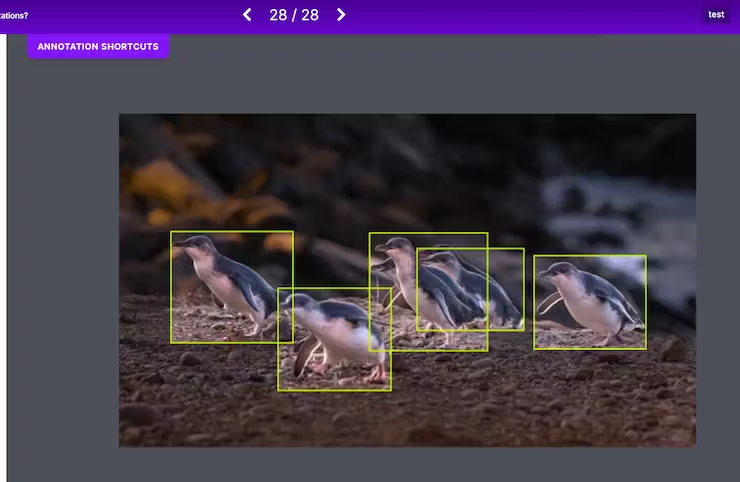Go to the previous image with left chevron
This screenshot has width=740, height=482.
247,15
